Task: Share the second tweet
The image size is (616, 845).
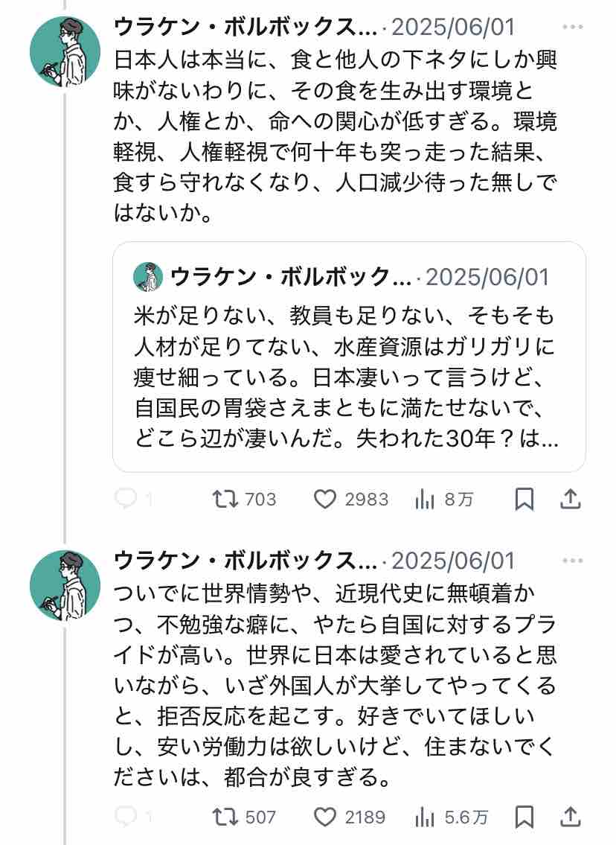Action: coord(570,817)
